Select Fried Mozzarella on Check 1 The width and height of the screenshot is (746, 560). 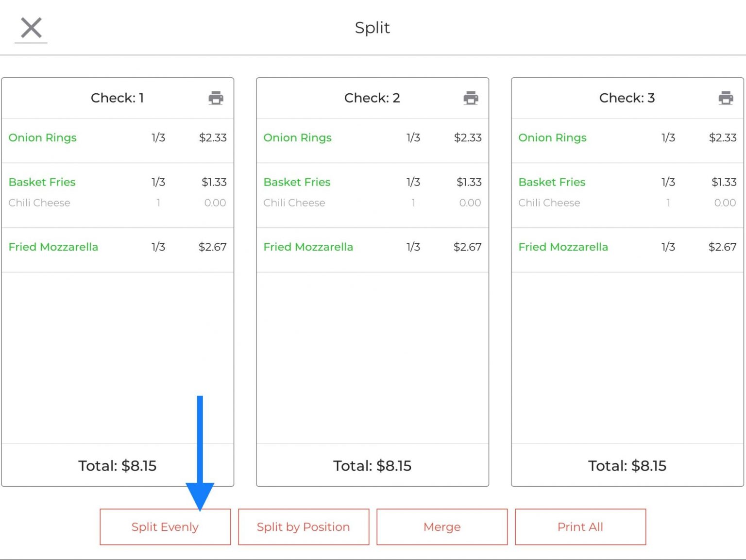[53, 247]
